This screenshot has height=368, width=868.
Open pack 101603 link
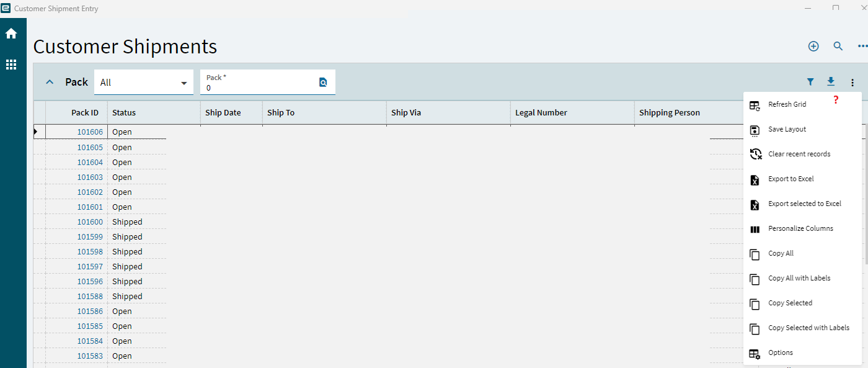(90, 177)
